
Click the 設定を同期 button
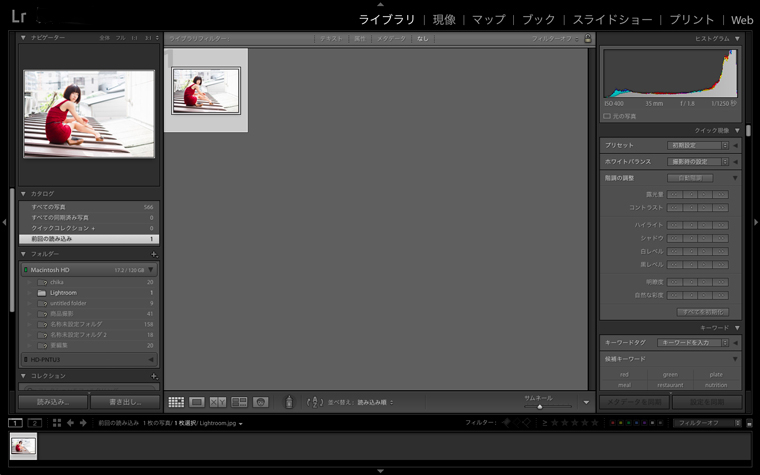click(x=707, y=402)
